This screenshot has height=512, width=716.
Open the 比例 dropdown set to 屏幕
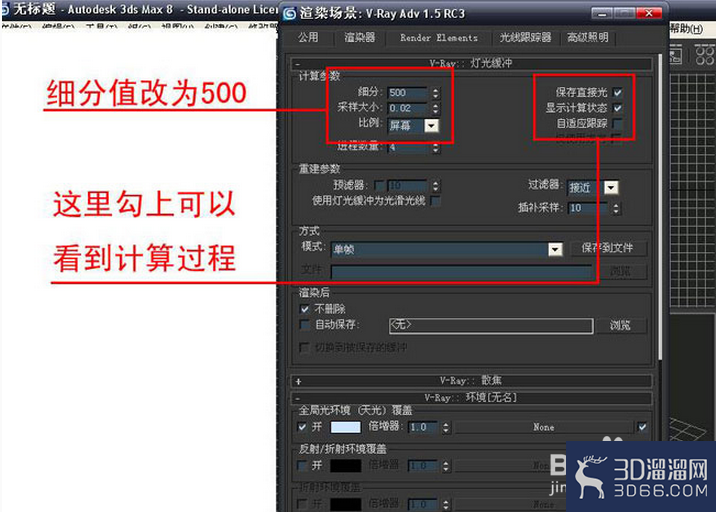pyautogui.click(x=413, y=125)
